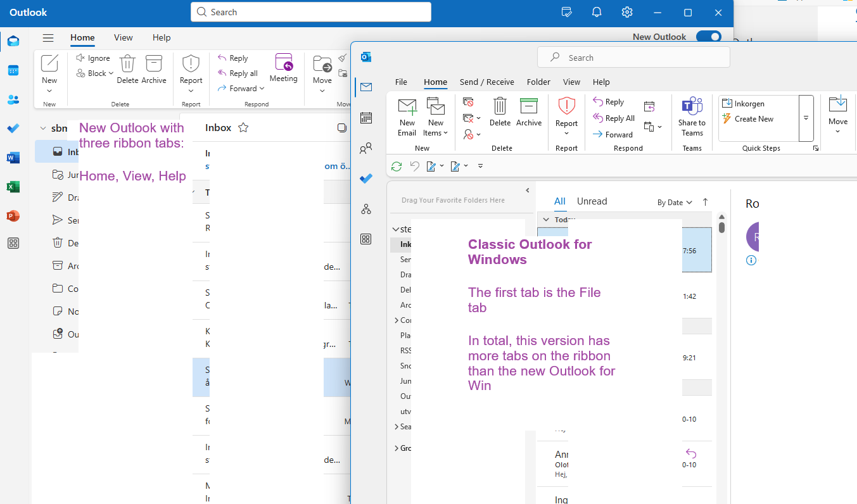Screen dimensions: 857x504
Task: Switch to View tab in New Outlook
Action: (124, 37)
